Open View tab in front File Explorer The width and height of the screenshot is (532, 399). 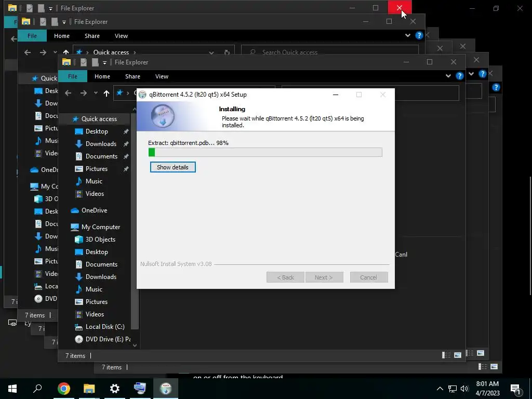(x=162, y=76)
